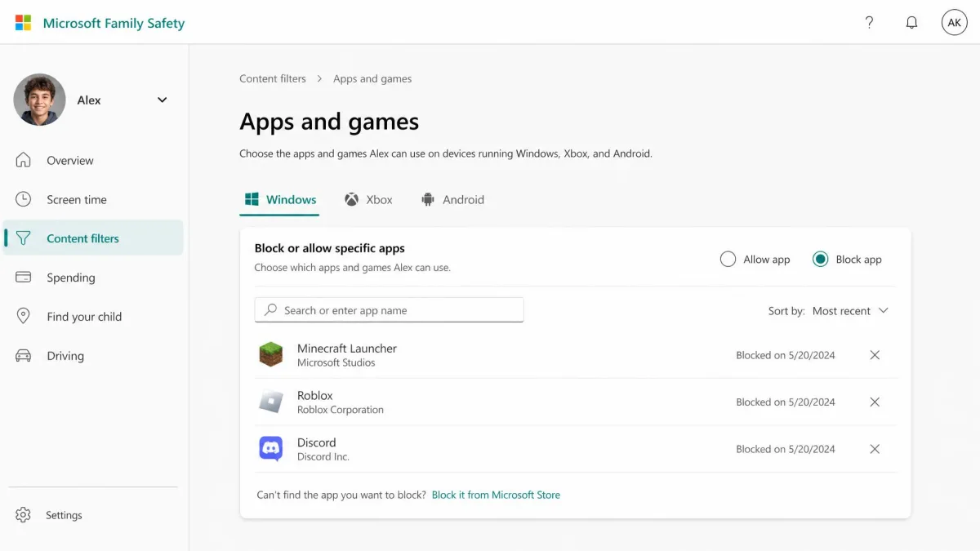Viewport: 980px width, 551px height.
Task: Click the Discord app icon
Action: (x=270, y=449)
